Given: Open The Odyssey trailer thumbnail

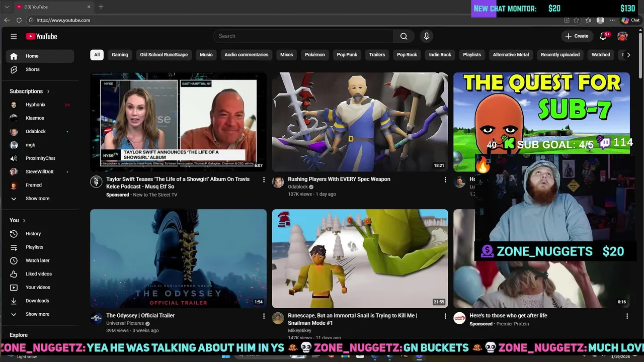Looking at the screenshot, I should click(178, 258).
